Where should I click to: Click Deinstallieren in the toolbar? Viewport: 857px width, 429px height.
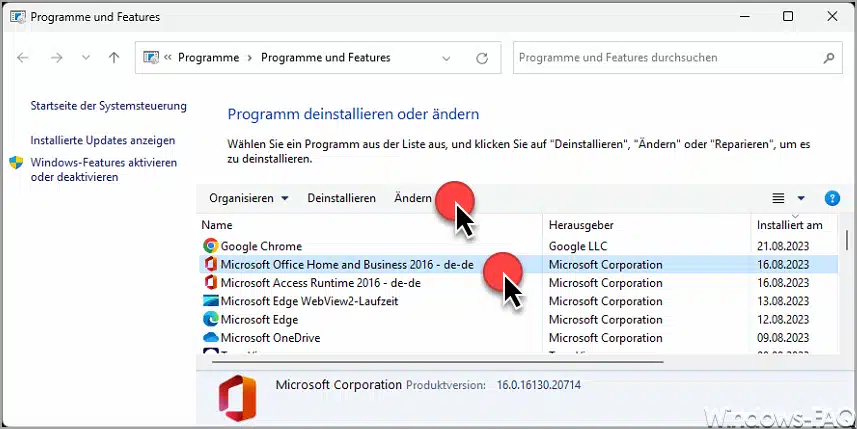click(x=342, y=198)
